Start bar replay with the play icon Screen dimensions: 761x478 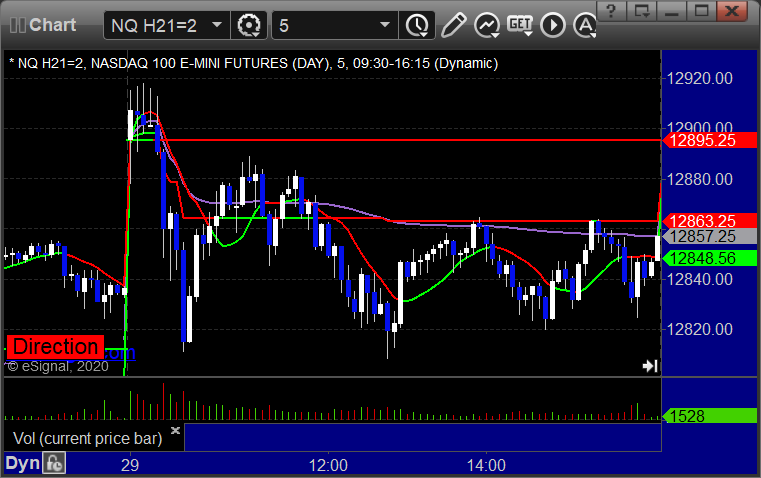pyautogui.click(x=553, y=25)
